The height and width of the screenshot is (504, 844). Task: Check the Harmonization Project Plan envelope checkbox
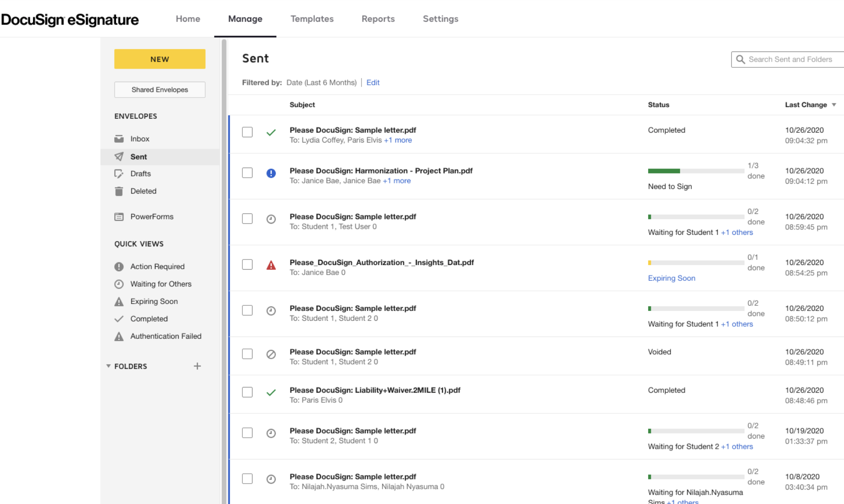click(247, 173)
